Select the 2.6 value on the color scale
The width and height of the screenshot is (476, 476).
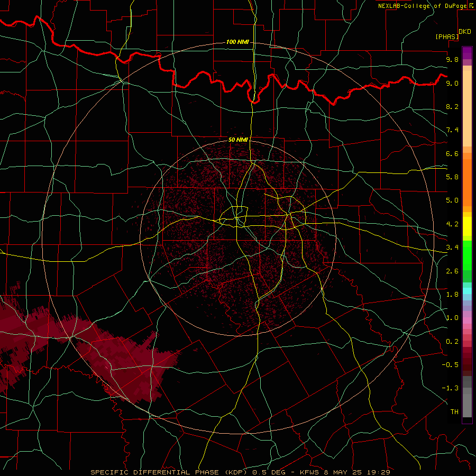(452, 271)
